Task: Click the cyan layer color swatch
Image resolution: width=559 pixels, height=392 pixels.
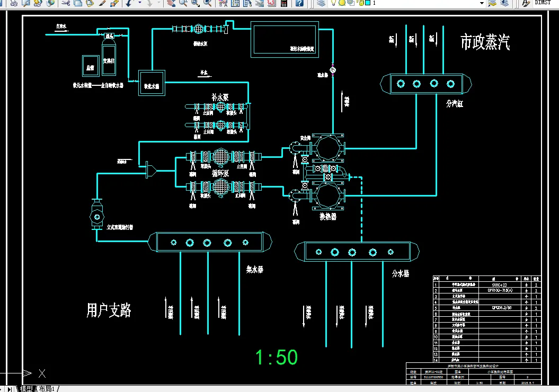Action: point(368,3)
